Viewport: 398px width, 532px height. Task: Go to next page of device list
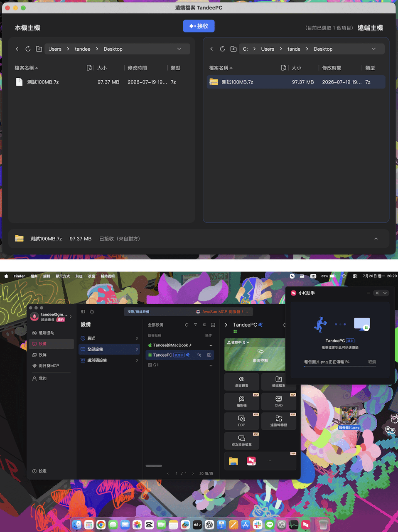point(193,473)
